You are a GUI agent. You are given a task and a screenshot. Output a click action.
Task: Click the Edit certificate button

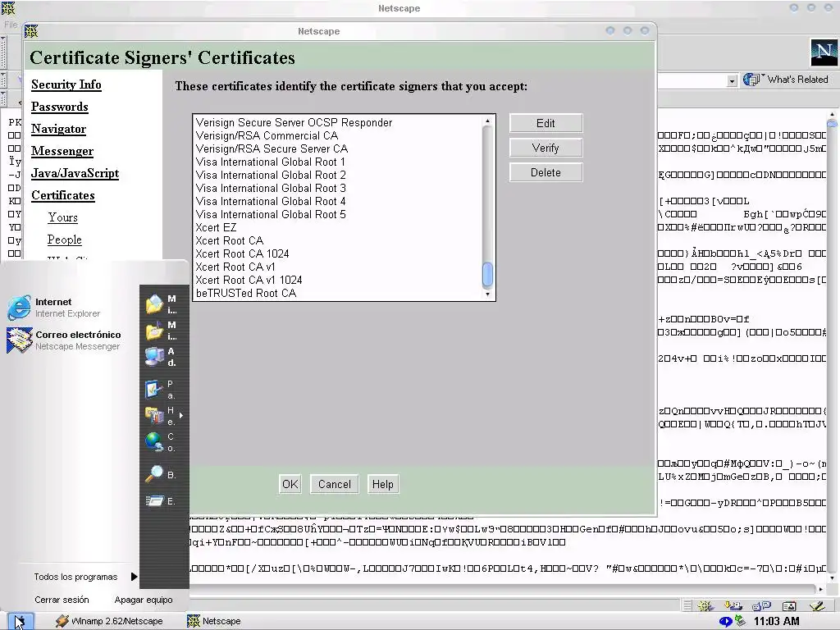tap(546, 123)
